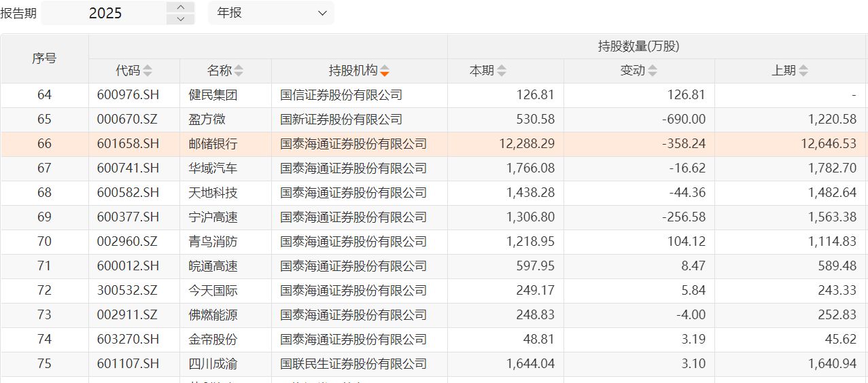Select stock code 002911.SZ
Viewport: 868px width, 383px height.
[x=126, y=315]
